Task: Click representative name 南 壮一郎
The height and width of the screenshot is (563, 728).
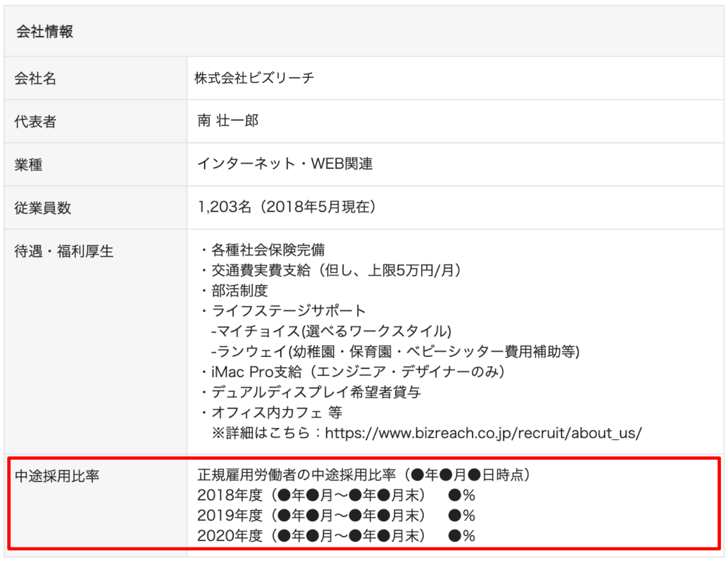Action: tap(227, 120)
